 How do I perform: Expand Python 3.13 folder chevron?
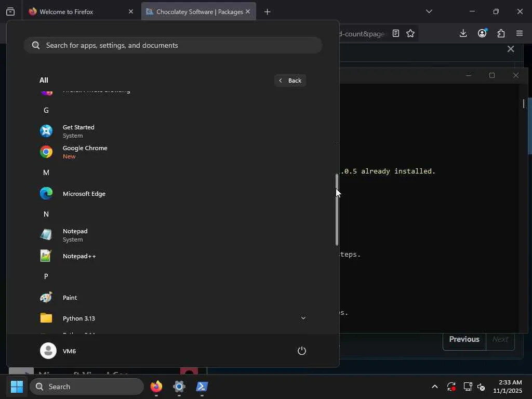(x=303, y=318)
